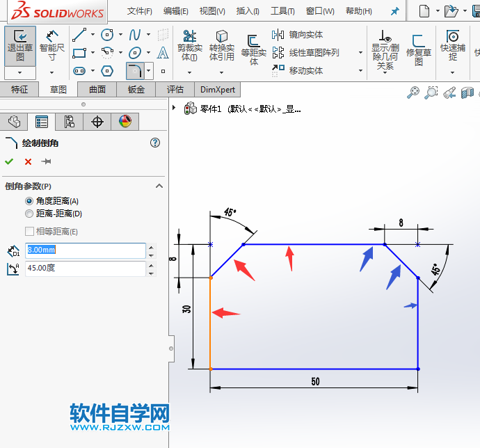Open 线性草图阵列 dropdown arrow
The image size is (480, 448).
pyautogui.click(x=360, y=53)
